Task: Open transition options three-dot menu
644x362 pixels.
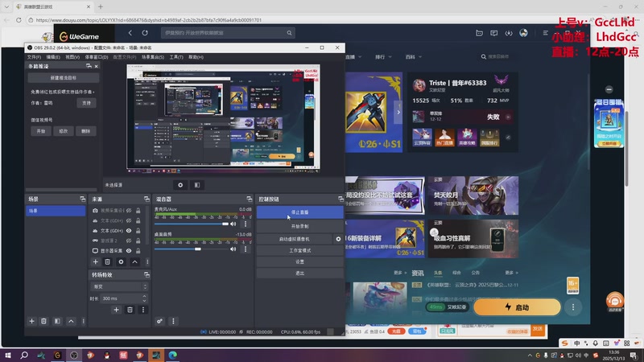Action: [x=143, y=310]
